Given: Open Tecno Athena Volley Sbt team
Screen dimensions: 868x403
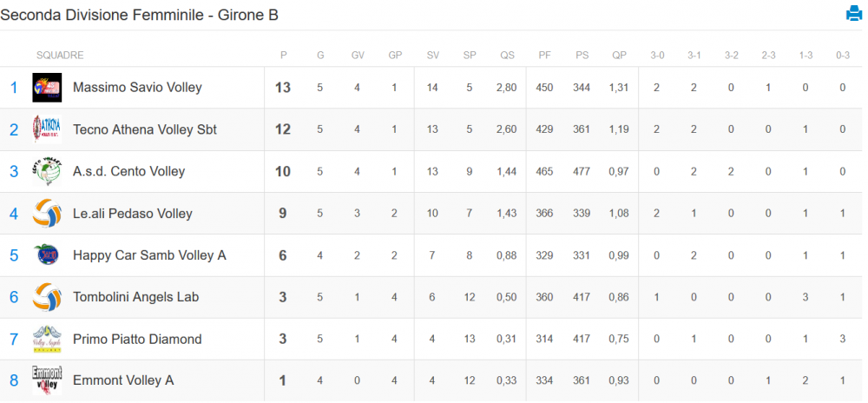Looking at the screenshot, I should [145, 129].
